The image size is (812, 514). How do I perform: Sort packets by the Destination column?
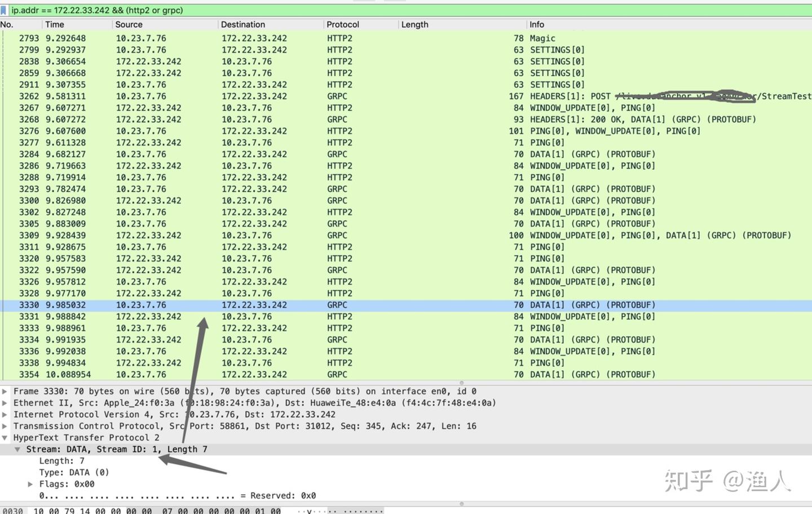[x=271, y=24]
